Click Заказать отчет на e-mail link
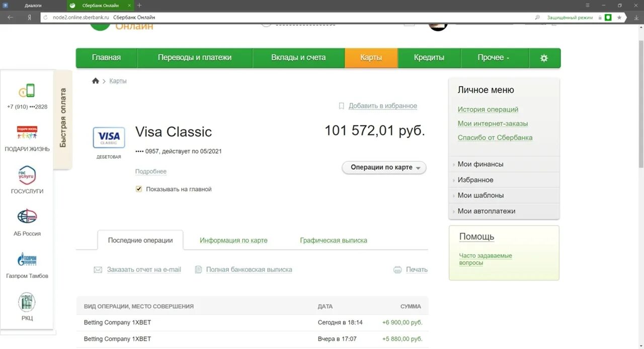This screenshot has width=644, height=349. click(144, 269)
